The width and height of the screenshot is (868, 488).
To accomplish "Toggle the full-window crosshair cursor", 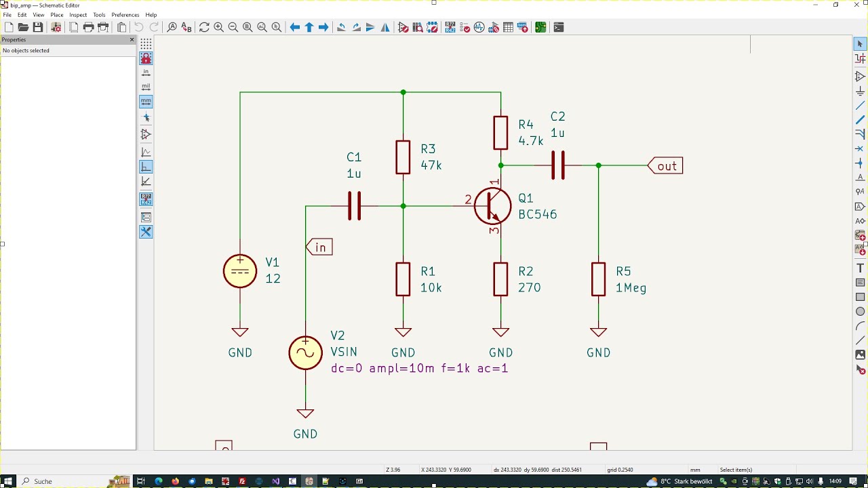I will click(x=146, y=118).
